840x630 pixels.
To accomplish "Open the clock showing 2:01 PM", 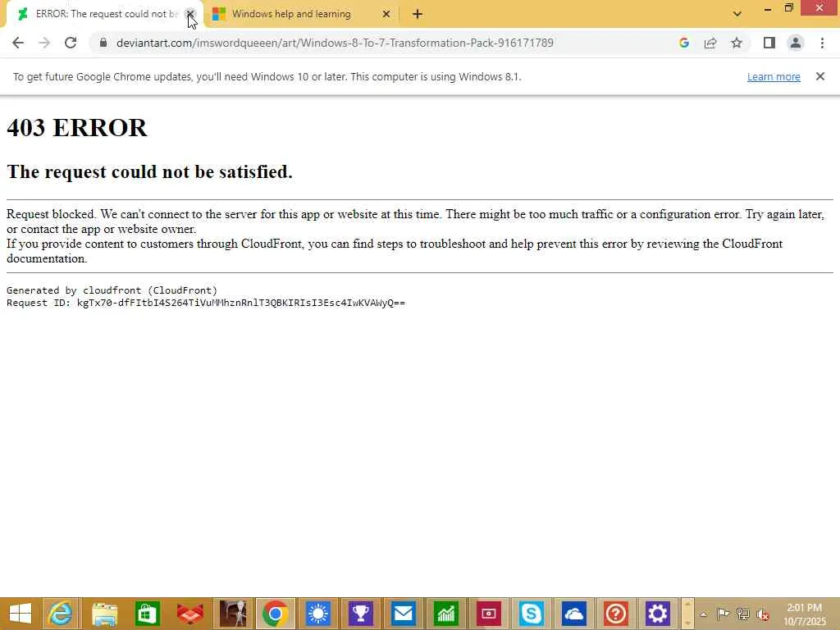I will pos(804,614).
